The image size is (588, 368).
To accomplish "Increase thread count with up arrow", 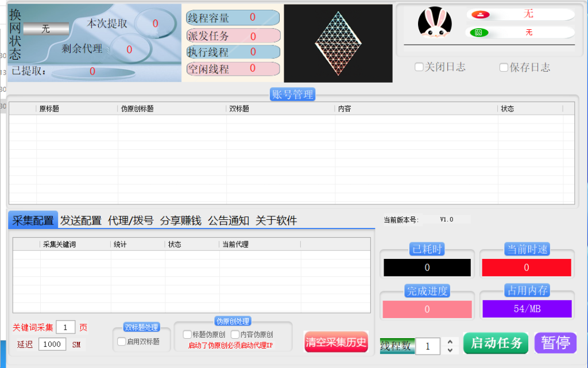I will pos(450,342).
